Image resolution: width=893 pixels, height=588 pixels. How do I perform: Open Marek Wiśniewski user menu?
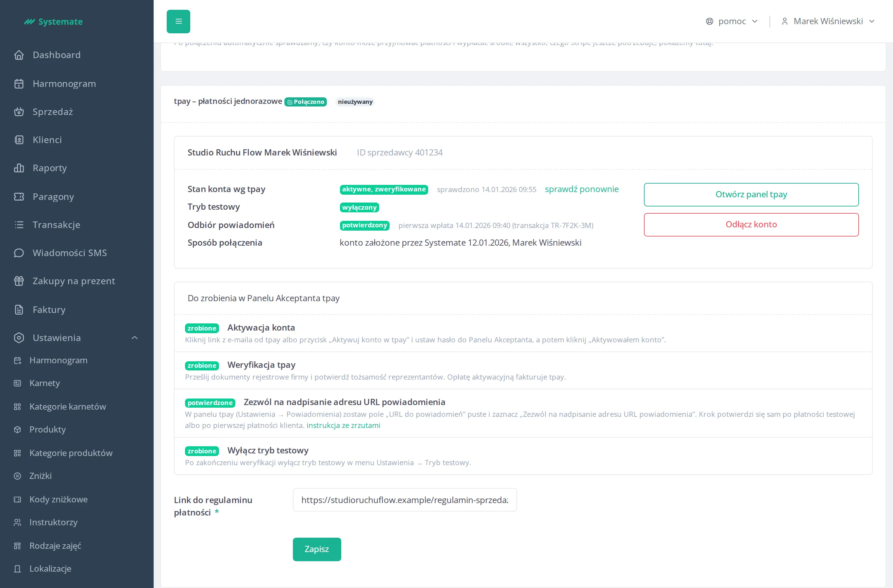[828, 21]
